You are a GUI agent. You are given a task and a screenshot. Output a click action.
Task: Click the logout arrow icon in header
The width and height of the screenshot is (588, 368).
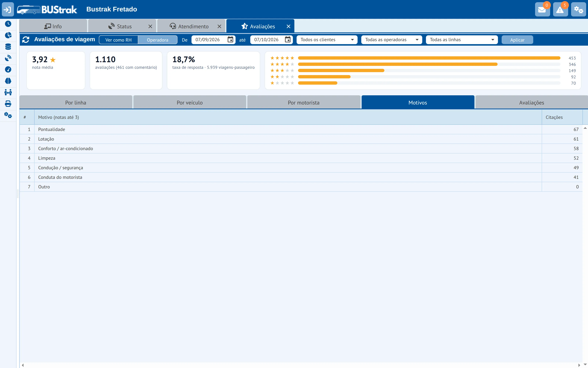coord(8,10)
